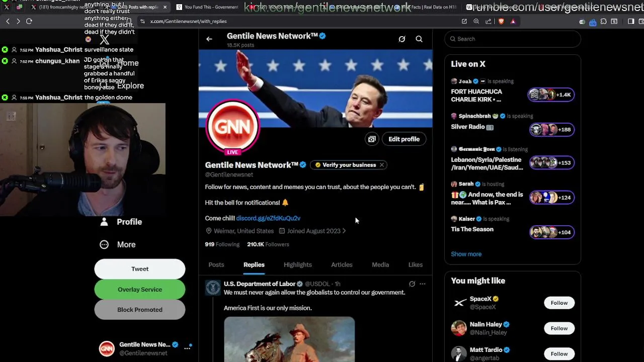Reload the page with the refresh icon
The image size is (644, 362).
click(29, 21)
